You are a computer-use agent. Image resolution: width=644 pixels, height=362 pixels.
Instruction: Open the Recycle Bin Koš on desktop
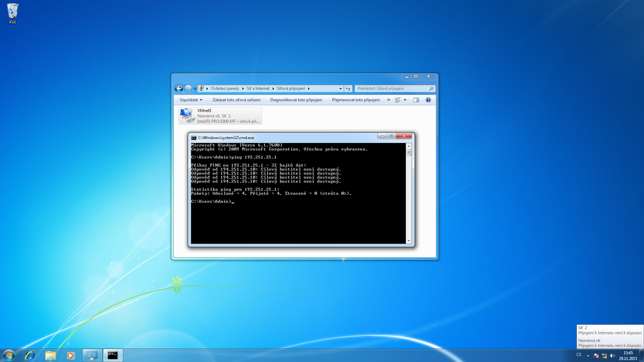click(x=12, y=13)
